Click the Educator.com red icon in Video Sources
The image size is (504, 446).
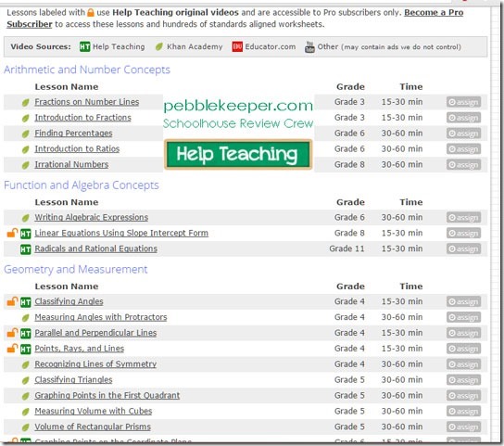tap(237, 47)
